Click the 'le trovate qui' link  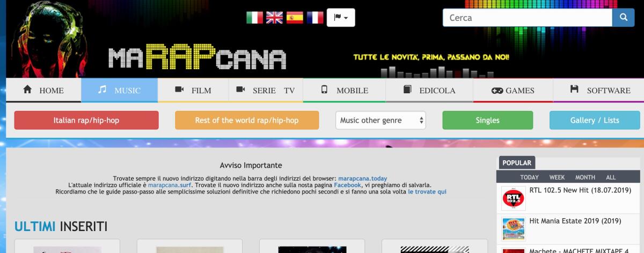pos(427,191)
